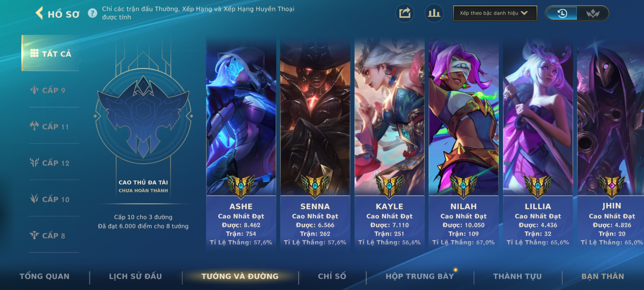Viewport: 644px width, 290px height.
Task: Open the Hộp Trưng Bày tab
Action: coord(420,276)
